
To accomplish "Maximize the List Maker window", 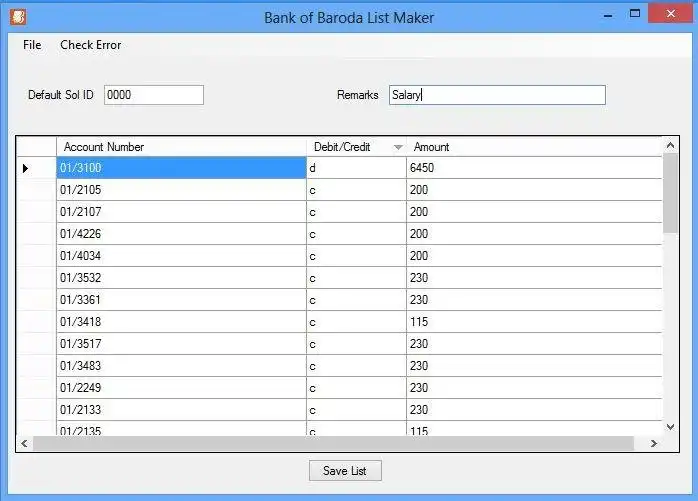I will tap(635, 14).
